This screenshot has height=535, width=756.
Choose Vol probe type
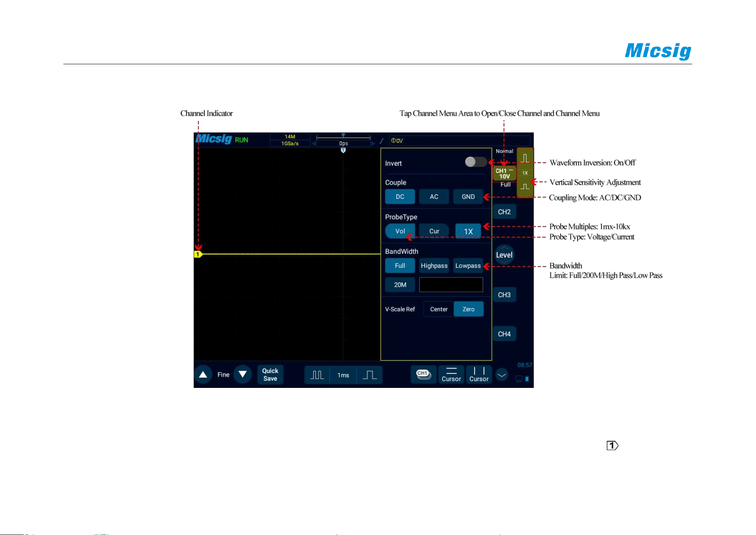[400, 231]
